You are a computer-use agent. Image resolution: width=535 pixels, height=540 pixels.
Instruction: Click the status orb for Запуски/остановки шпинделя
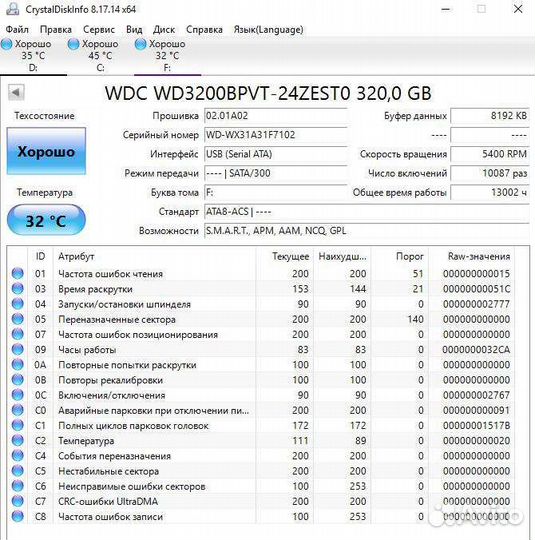click(x=18, y=304)
